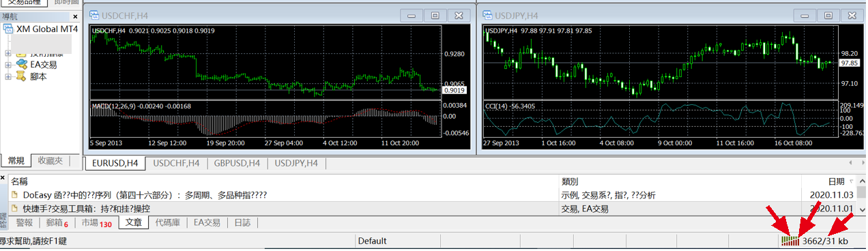Viewport: 868px width, 251px height.
Task: Open the 收藏夾 favorites tab
Action: tap(50, 160)
